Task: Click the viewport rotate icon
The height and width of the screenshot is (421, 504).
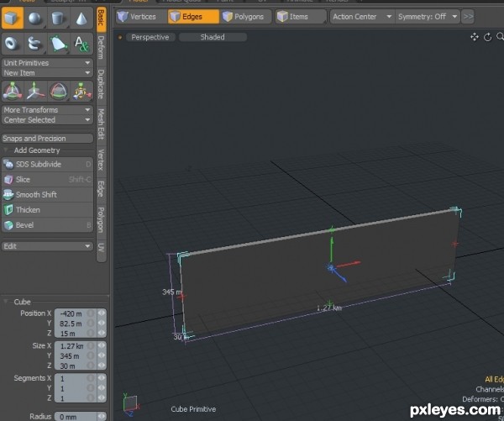Action: [x=487, y=37]
